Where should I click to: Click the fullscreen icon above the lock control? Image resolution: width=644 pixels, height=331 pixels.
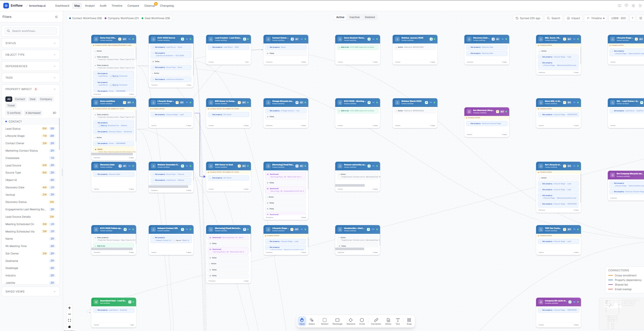tap(69, 320)
